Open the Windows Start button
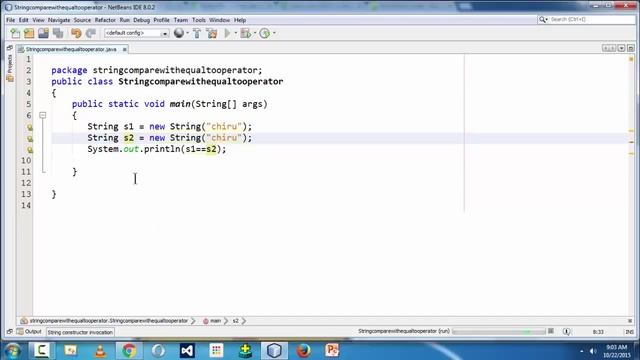Viewport: 640px width, 360px height. [12, 351]
